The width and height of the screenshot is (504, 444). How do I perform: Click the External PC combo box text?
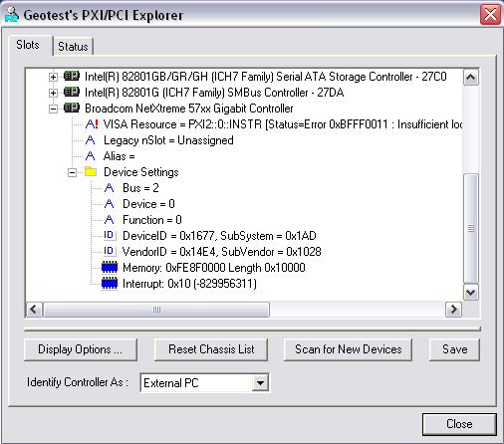pyautogui.click(x=171, y=383)
